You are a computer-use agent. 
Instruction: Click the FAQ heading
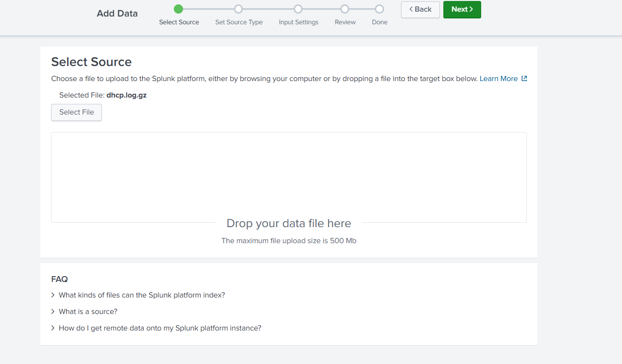click(59, 279)
